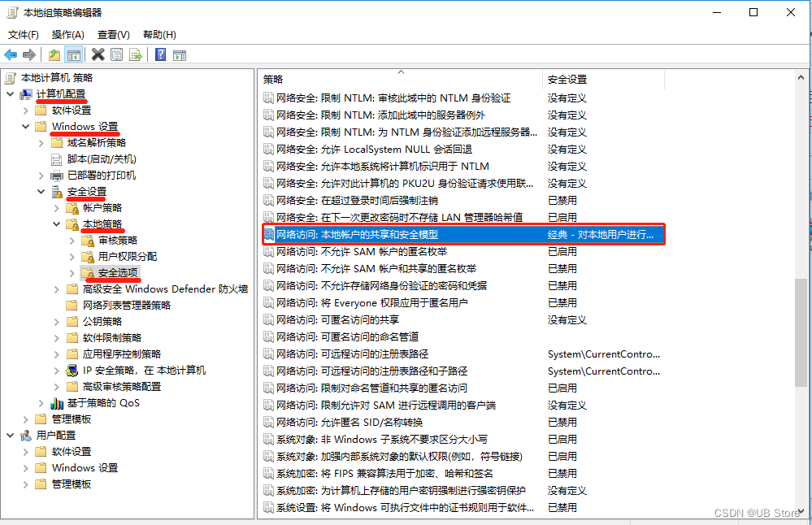The image size is (812, 525).
Task: Click the export list icon
Action: [136, 54]
